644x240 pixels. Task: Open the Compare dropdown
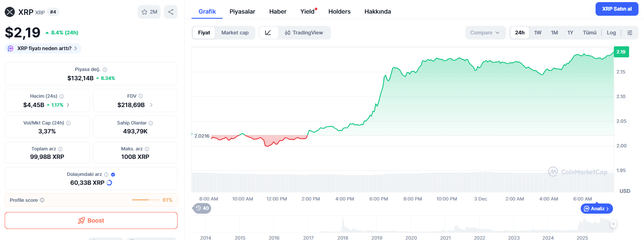(x=485, y=33)
